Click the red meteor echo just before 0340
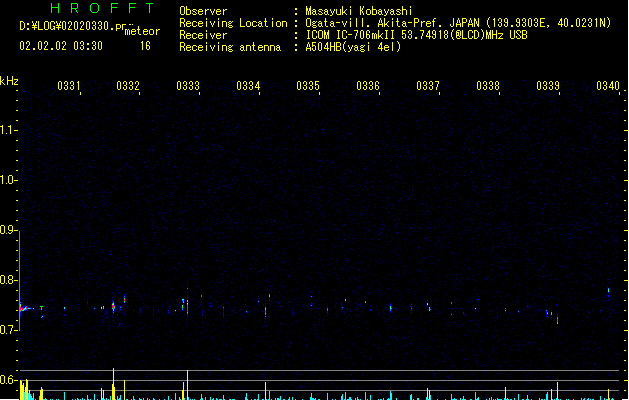629x400 pixels. click(558, 320)
